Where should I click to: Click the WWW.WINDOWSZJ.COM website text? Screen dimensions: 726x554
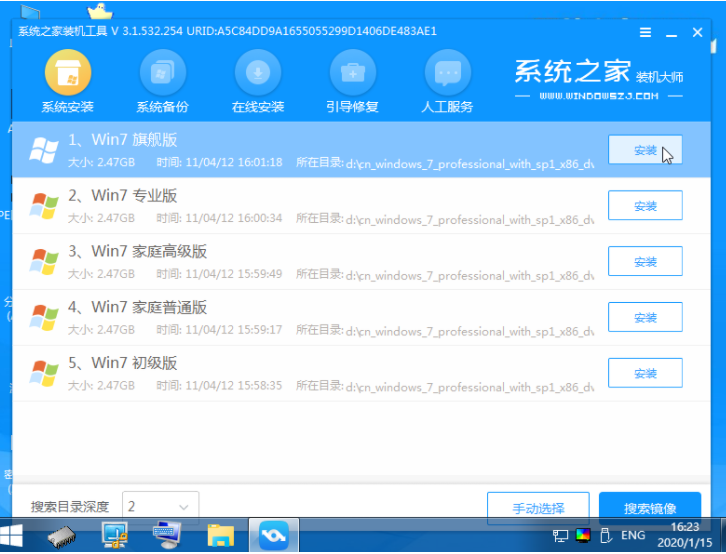(599, 96)
